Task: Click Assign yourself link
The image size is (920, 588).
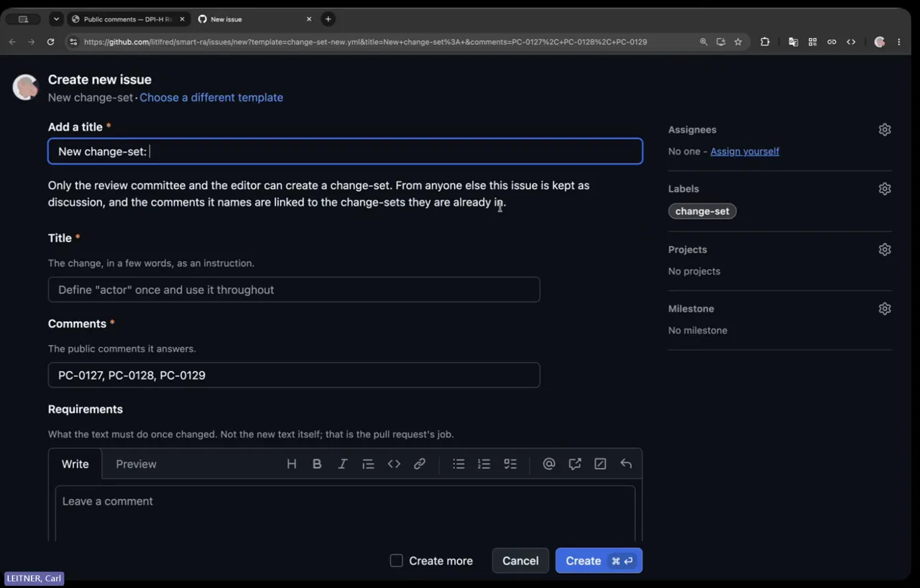Action: 745,151
